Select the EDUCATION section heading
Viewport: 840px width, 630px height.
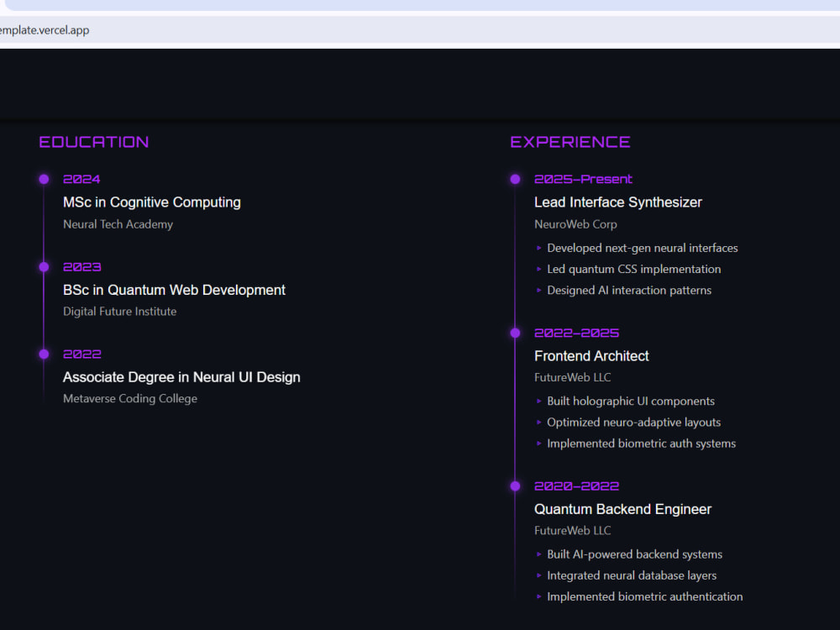pos(94,142)
